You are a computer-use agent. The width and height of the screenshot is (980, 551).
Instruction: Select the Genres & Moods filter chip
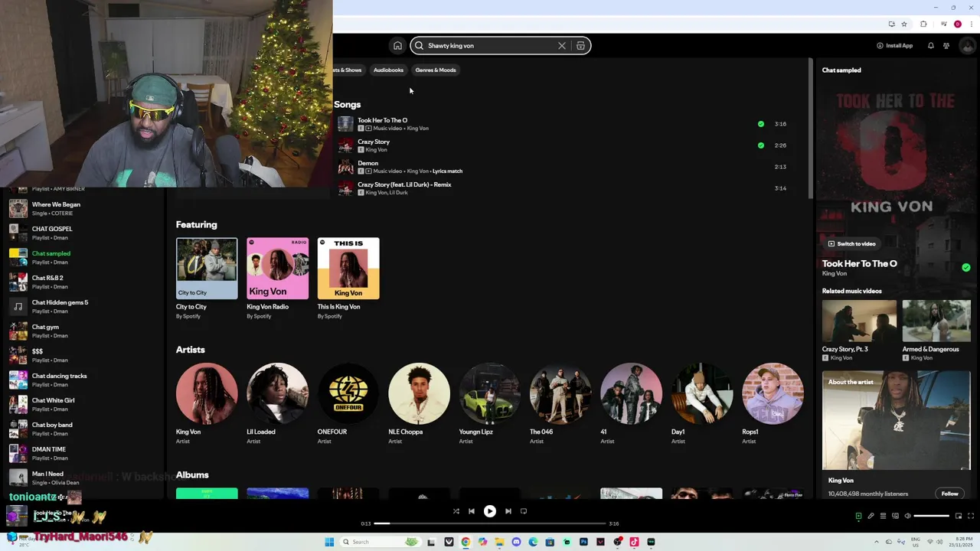point(436,70)
